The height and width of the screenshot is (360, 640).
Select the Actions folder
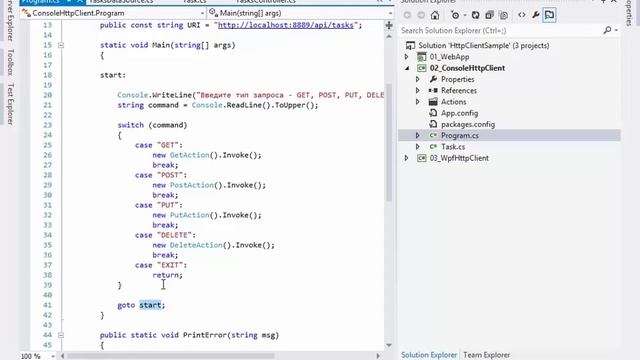(x=453, y=102)
